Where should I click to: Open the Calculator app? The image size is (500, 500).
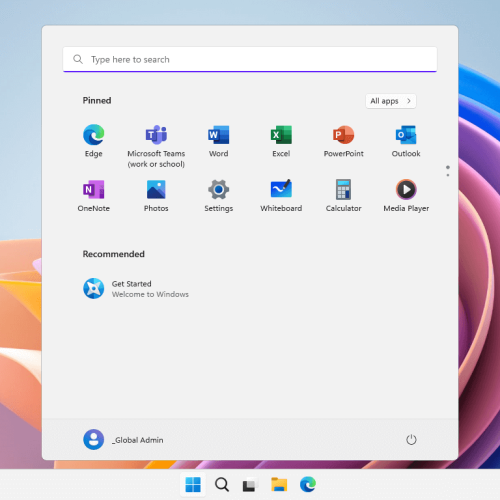click(x=343, y=196)
